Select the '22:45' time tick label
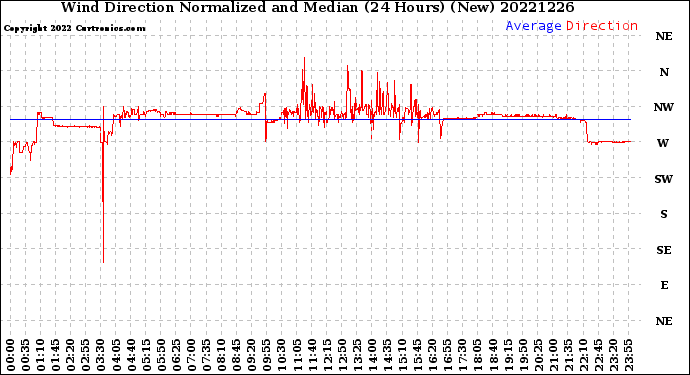The width and height of the screenshot is (690, 375). tap(599, 355)
